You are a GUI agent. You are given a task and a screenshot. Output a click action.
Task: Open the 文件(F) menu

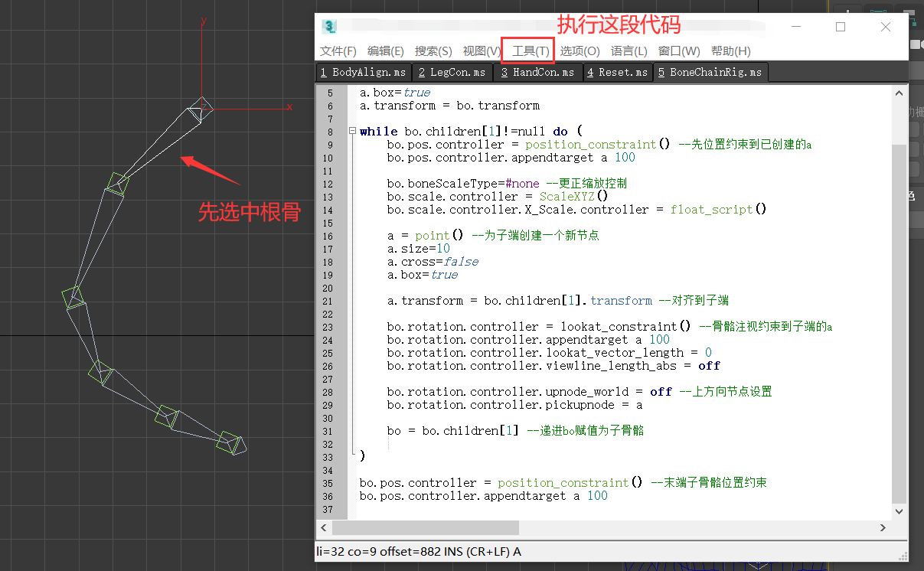tap(338, 51)
